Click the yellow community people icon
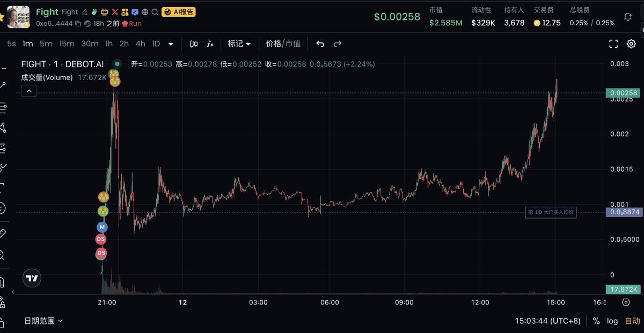This screenshot has height=333, width=644. [125, 12]
